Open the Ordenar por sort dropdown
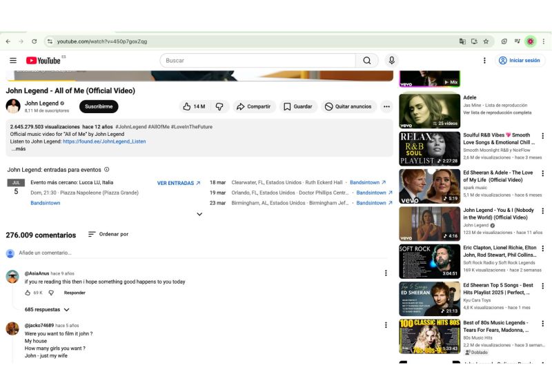The height and width of the screenshot is (392, 552). 108,235
